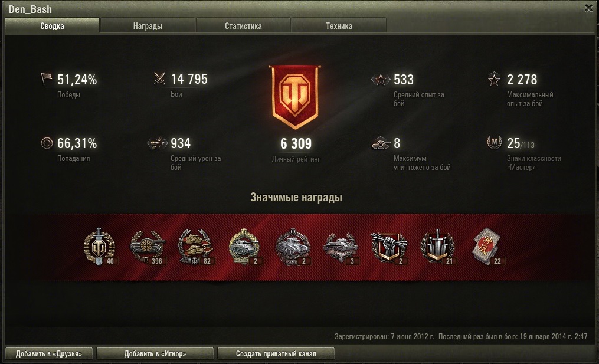Click the sword shield medal with count 40
599x364 pixels.
(100, 247)
